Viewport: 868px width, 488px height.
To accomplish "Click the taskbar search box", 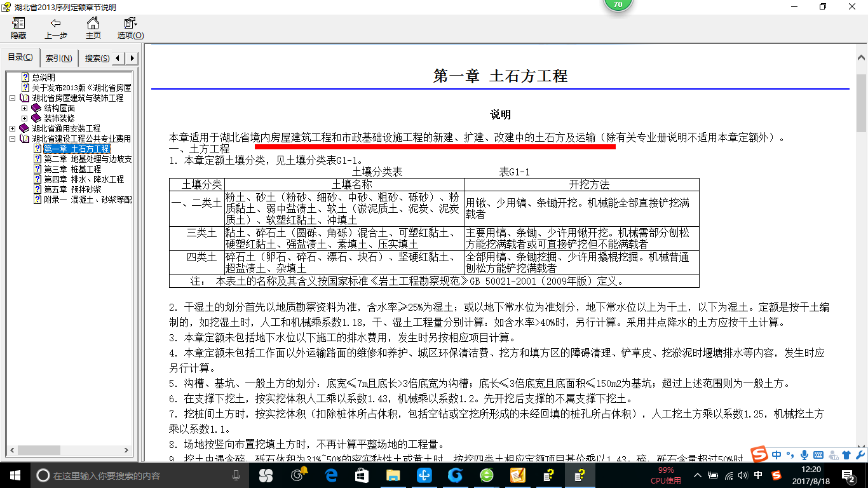I will [x=139, y=475].
